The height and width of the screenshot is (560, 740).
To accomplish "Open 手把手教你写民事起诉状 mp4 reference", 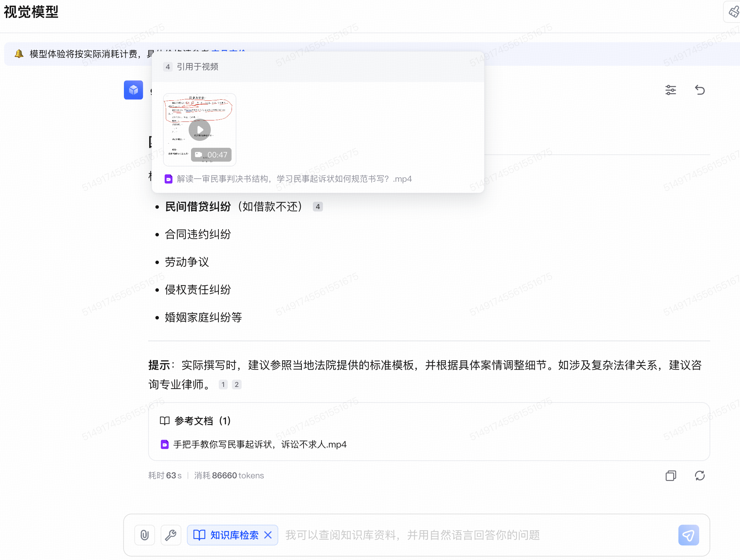I will point(259,444).
